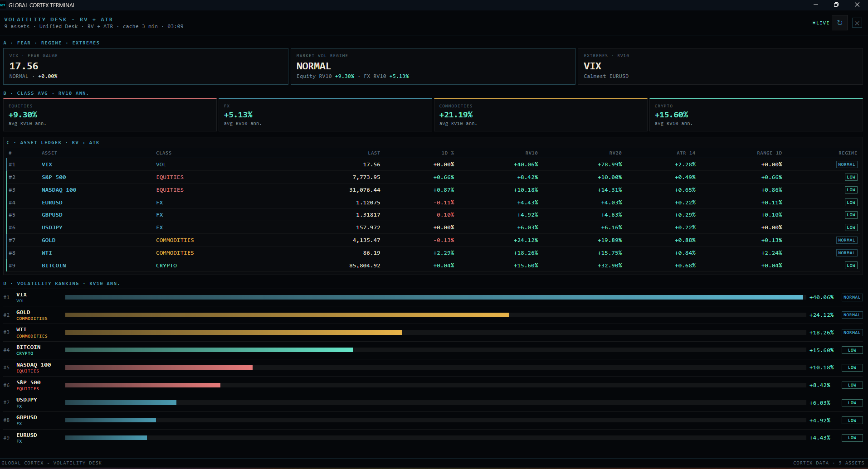Sort ledger by LAST column header
The image size is (868, 469).
(x=374, y=153)
